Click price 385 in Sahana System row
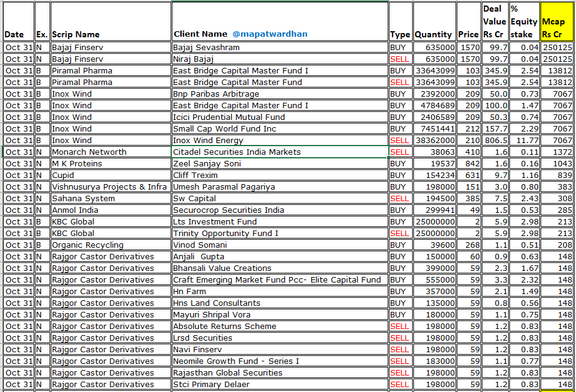This screenshot has width=576, height=392. [x=469, y=198]
